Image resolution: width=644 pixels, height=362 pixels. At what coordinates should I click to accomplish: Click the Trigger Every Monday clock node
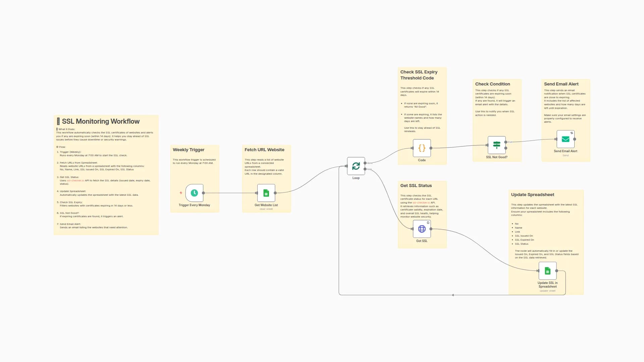pos(194,193)
